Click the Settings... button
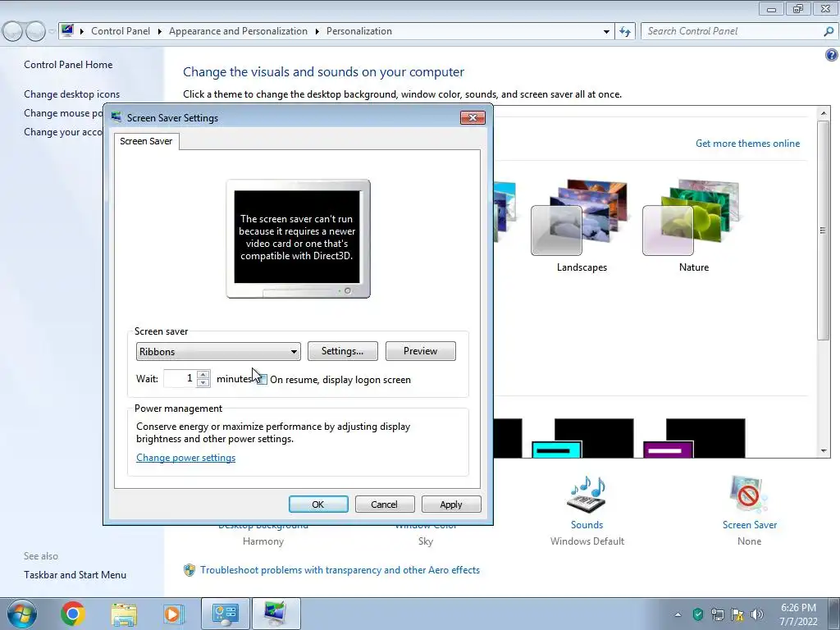Screen dimensions: 840x630 click(x=342, y=351)
